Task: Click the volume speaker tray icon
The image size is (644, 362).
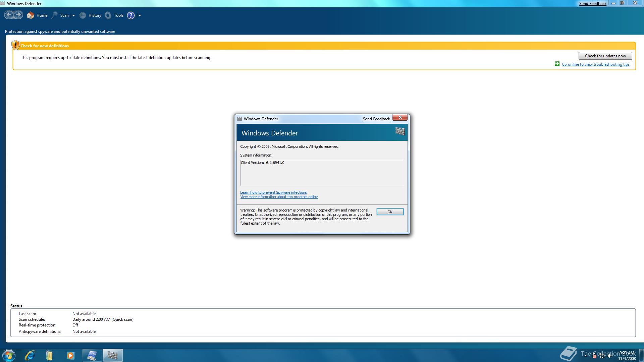Action: [610, 356]
